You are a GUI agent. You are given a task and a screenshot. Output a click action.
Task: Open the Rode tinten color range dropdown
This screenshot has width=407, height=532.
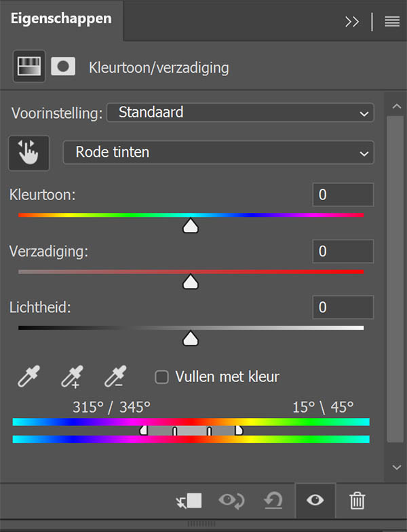(x=218, y=152)
